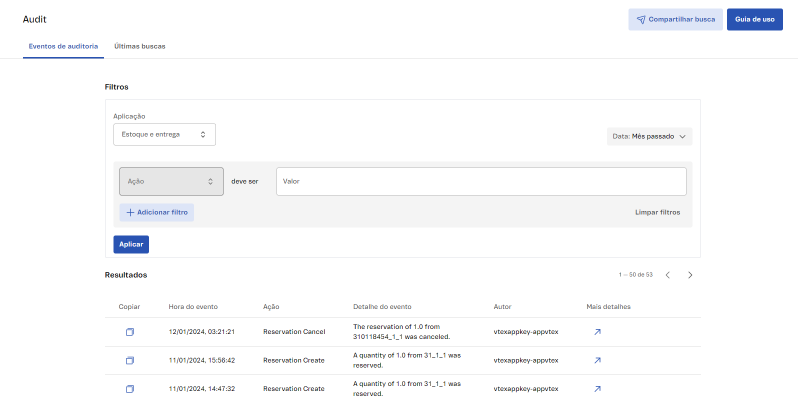Click the Aplicar button
The image size is (798, 402).
[131, 244]
